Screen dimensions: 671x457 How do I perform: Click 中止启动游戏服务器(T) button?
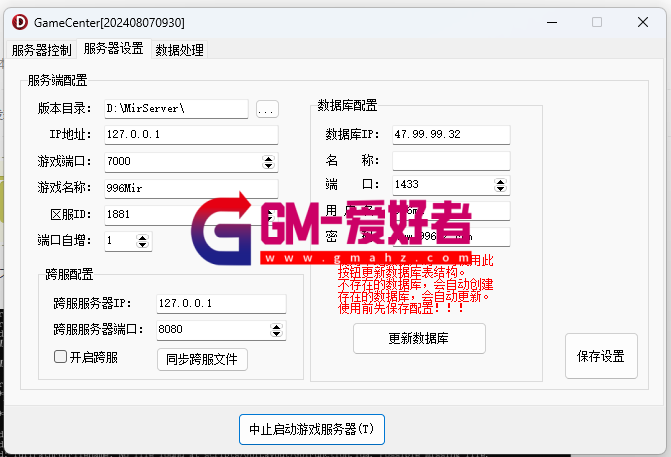311,429
